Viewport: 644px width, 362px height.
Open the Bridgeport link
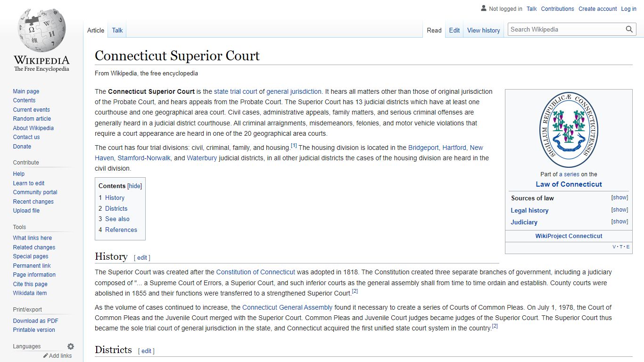[423, 148]
